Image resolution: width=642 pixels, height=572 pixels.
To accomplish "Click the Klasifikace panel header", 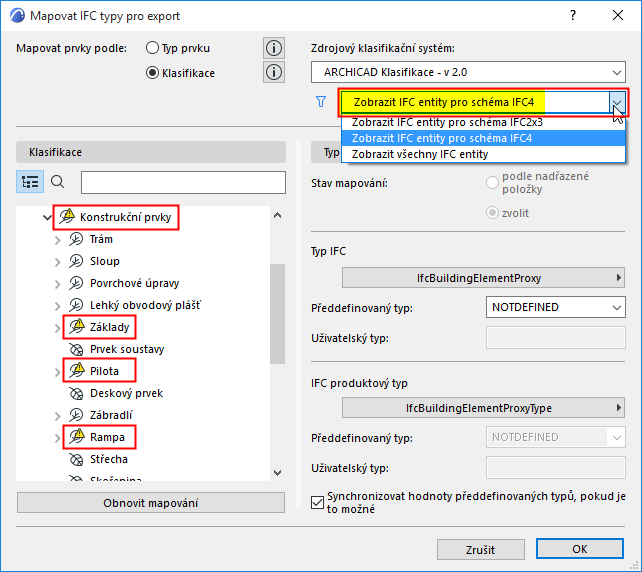I will click(x=151, y=152).
